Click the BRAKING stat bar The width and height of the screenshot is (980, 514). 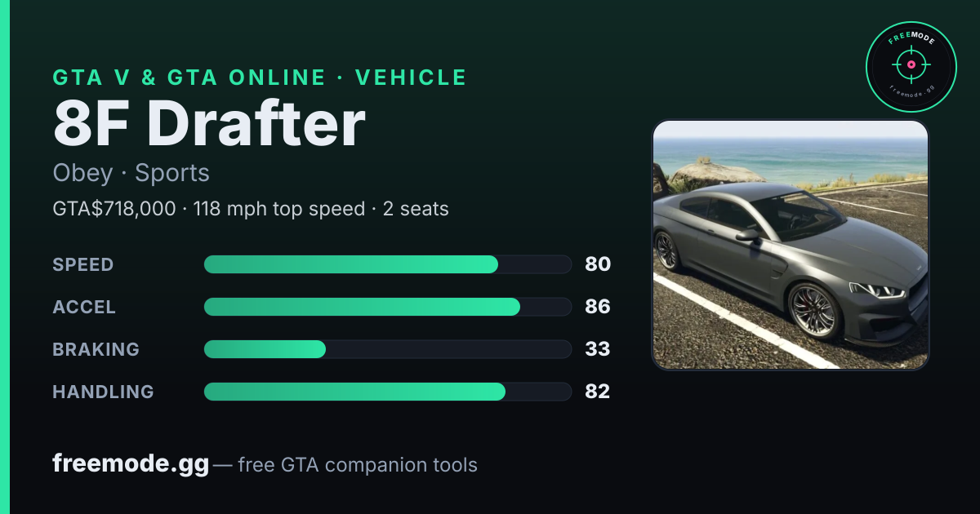click(388, 349)
